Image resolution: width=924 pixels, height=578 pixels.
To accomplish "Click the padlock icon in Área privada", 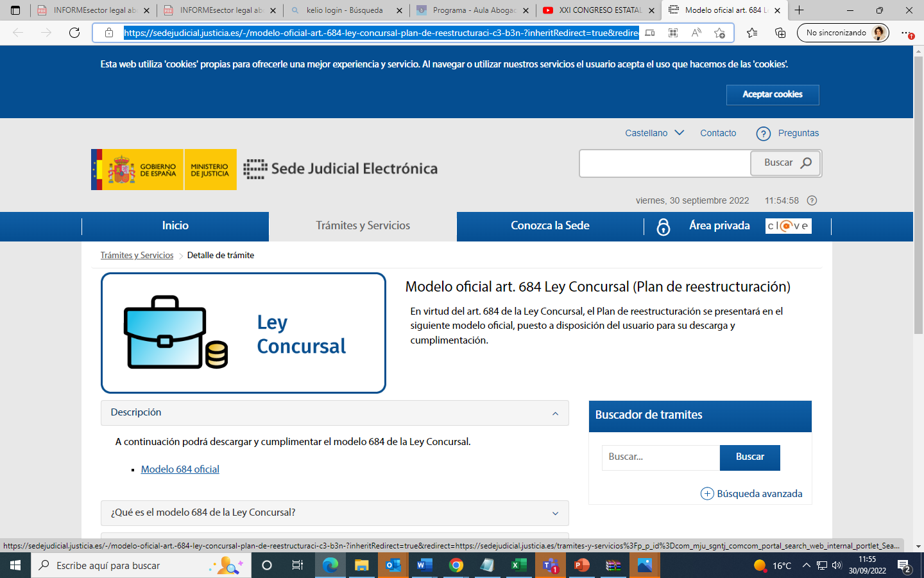I will (x=663, y=227).
